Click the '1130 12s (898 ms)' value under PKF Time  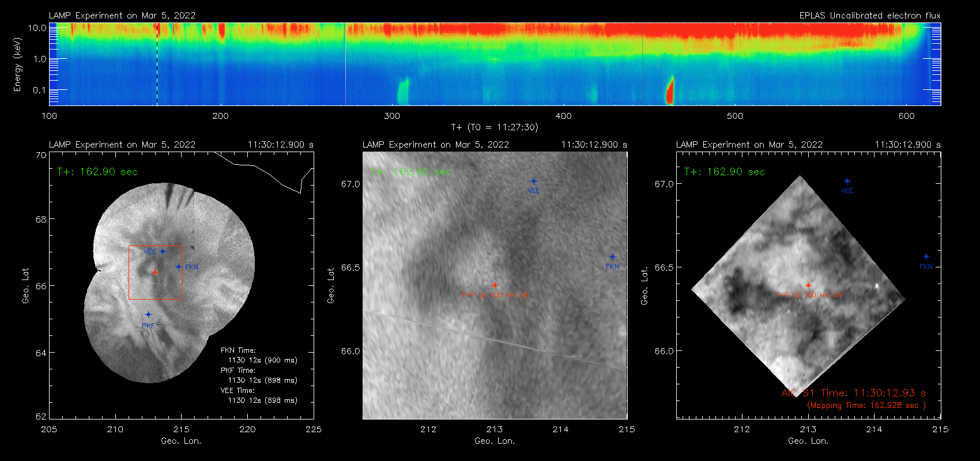tap(263, 380)
